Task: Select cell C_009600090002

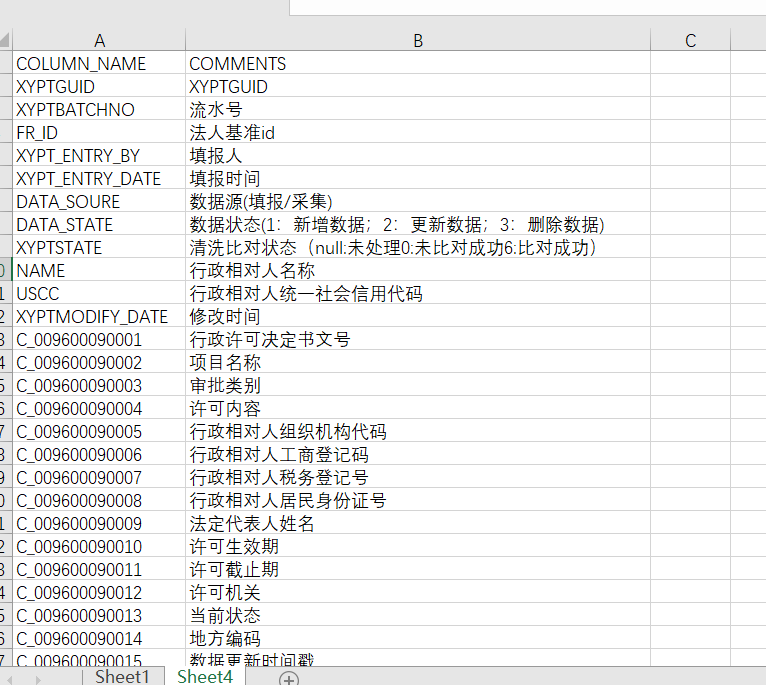Action: pyautogui.click(x=99, y=362)
